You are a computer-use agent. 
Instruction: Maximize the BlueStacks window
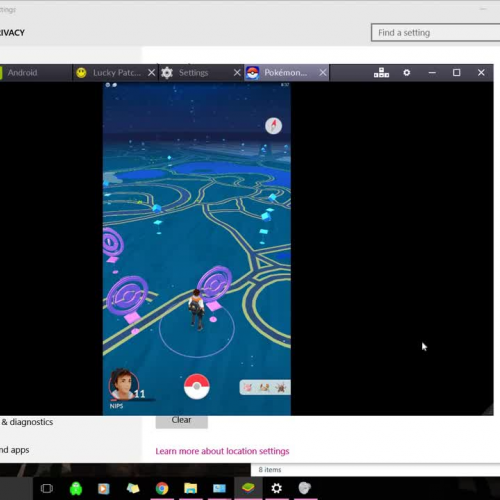[x=457, y=72]
